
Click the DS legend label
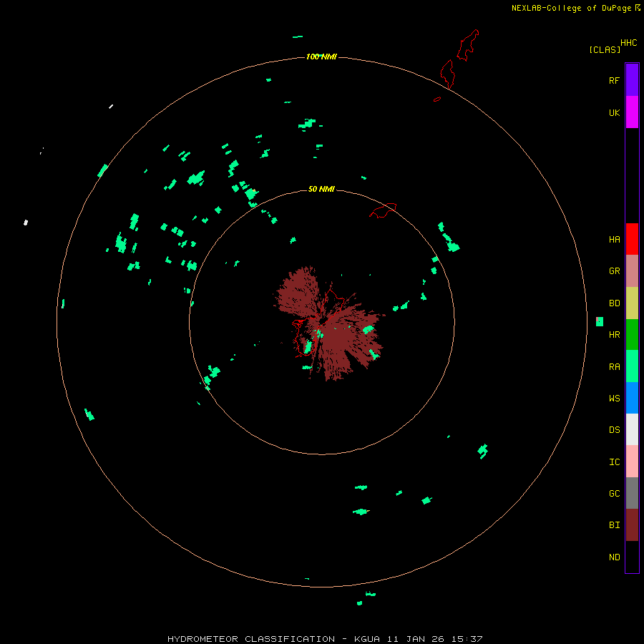tap(614, 430)
